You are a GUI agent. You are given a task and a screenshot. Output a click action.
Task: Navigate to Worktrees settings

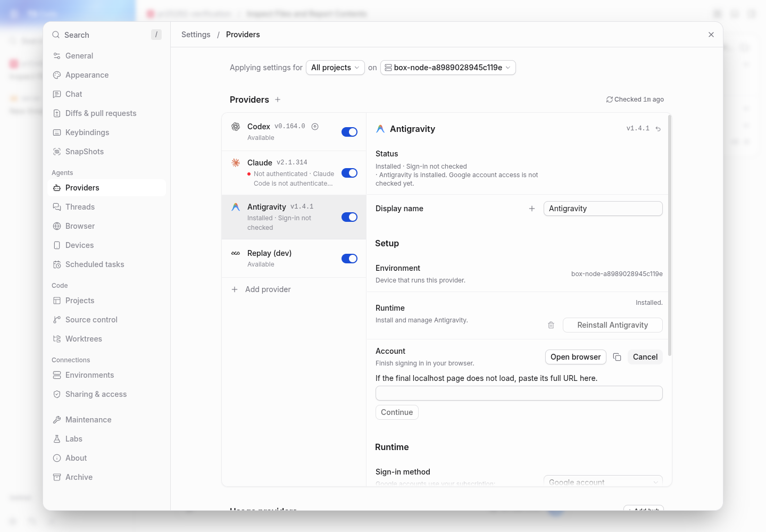(106, 339)
